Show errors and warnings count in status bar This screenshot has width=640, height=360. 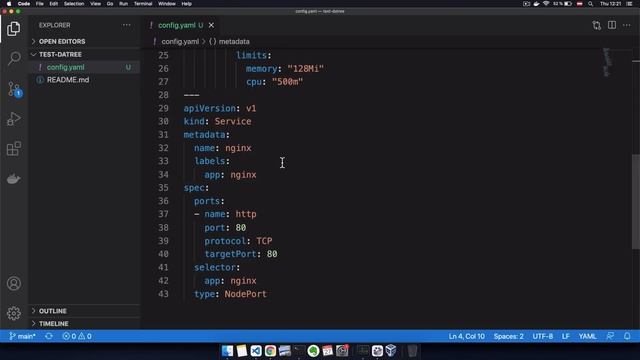(77, 336)
